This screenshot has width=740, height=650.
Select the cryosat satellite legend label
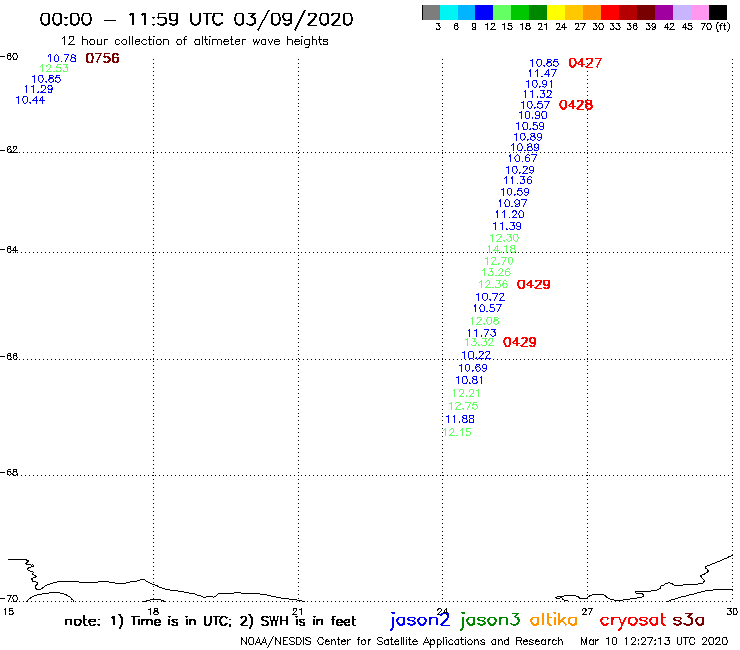tap(633, 620)
